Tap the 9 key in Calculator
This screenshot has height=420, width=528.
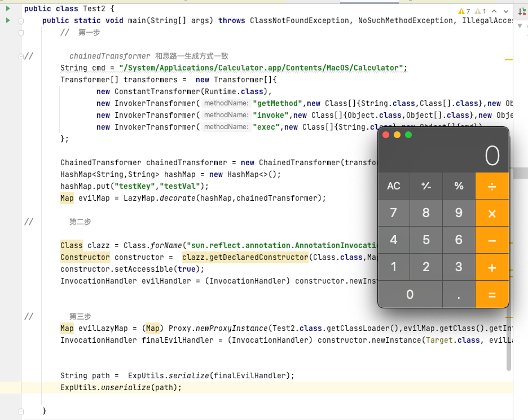click(x=459, y=213)
